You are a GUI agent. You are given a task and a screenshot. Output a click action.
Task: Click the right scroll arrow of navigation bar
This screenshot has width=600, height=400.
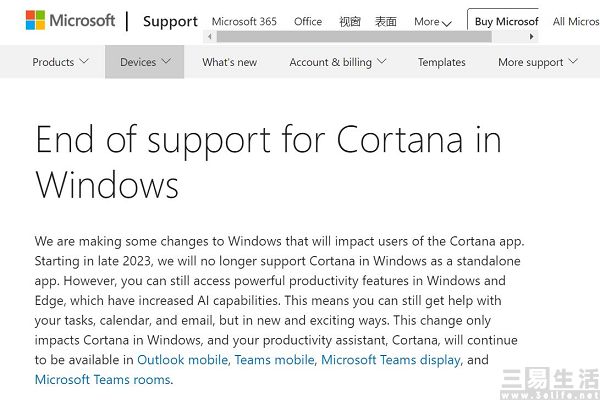tap(532, 37)
